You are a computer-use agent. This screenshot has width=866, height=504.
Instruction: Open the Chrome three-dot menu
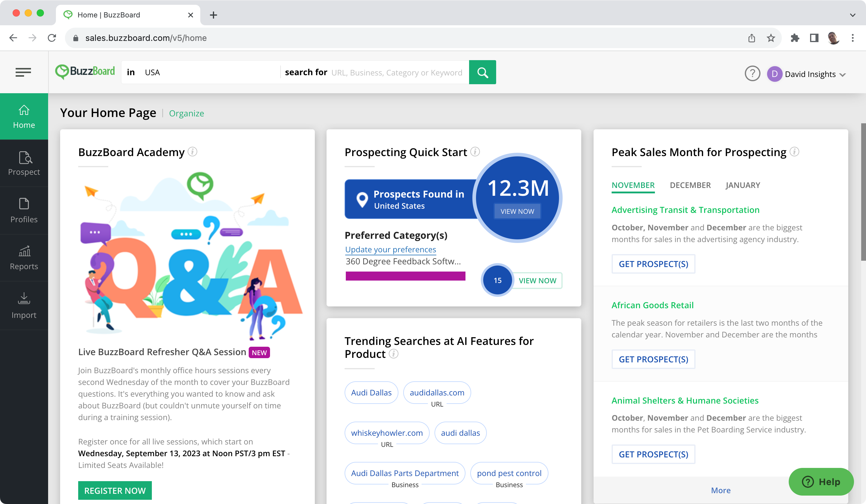click(852, 38)
